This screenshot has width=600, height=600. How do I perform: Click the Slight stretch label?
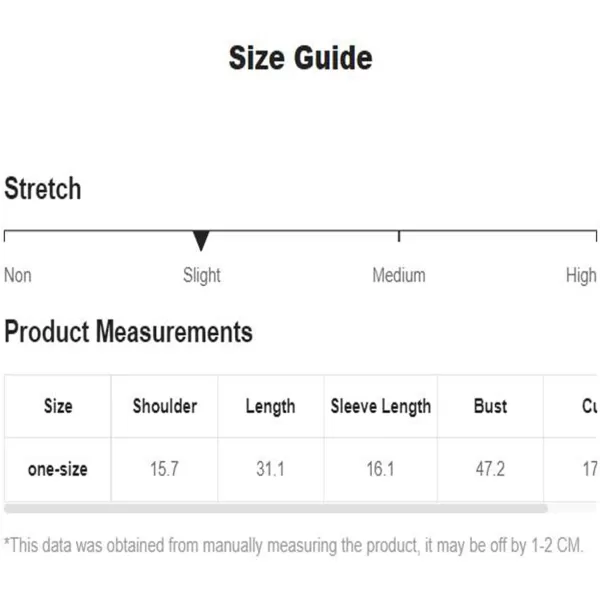(202, 276)
